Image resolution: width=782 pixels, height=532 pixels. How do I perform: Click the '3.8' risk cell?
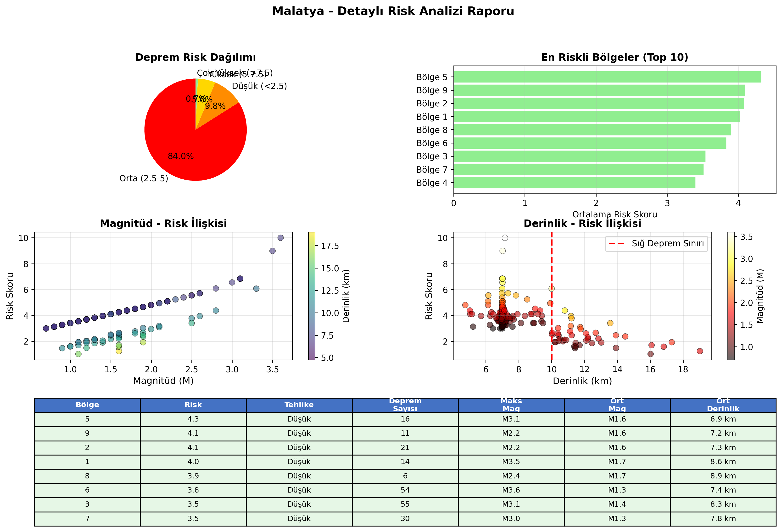pos(193,490)
